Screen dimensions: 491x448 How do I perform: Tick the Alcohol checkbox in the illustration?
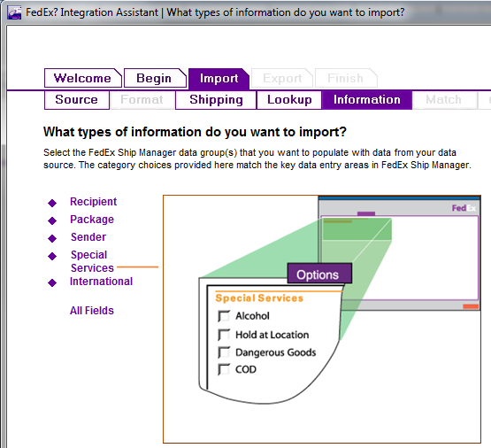coord(224,316)
